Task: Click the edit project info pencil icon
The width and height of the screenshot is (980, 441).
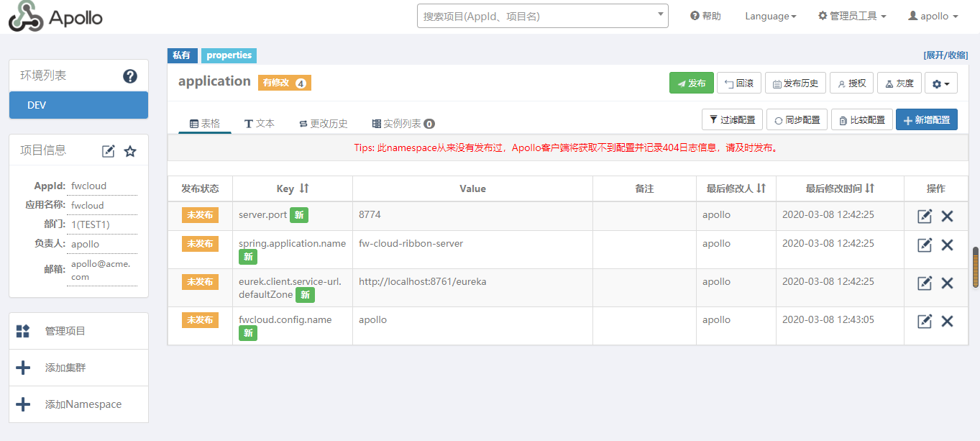Action: coord(109,151)
